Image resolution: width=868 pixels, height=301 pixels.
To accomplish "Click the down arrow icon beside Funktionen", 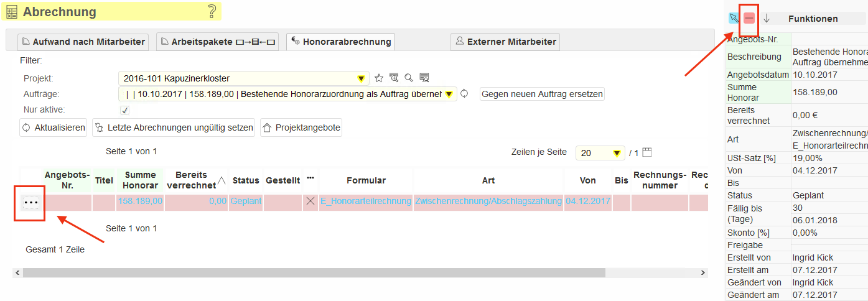I will click(x=767, y=19).
